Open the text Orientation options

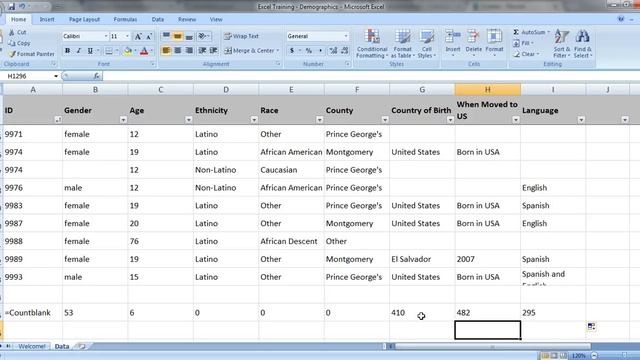(x=203, y=36)
